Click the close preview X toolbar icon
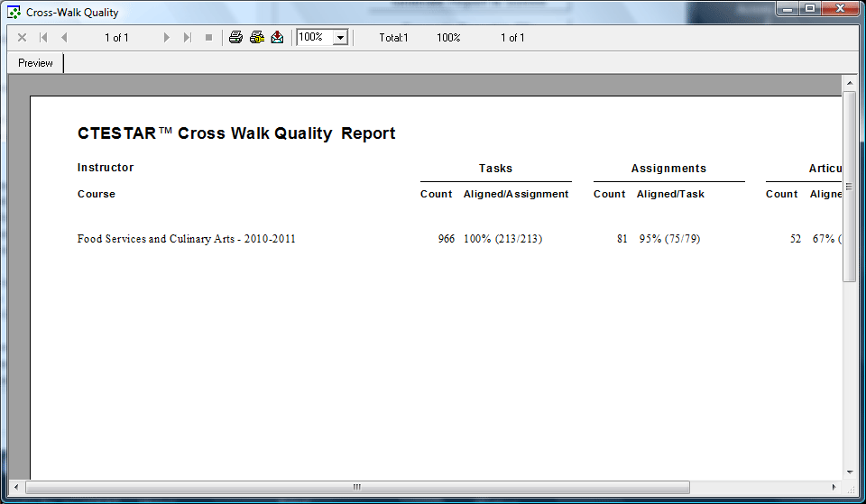Viewport: 866px width, 504px height. (22, 38)
